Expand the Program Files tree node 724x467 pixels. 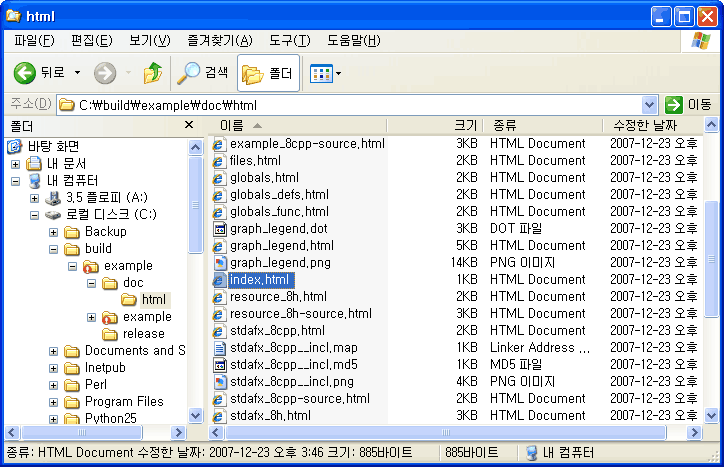(54, 402)
